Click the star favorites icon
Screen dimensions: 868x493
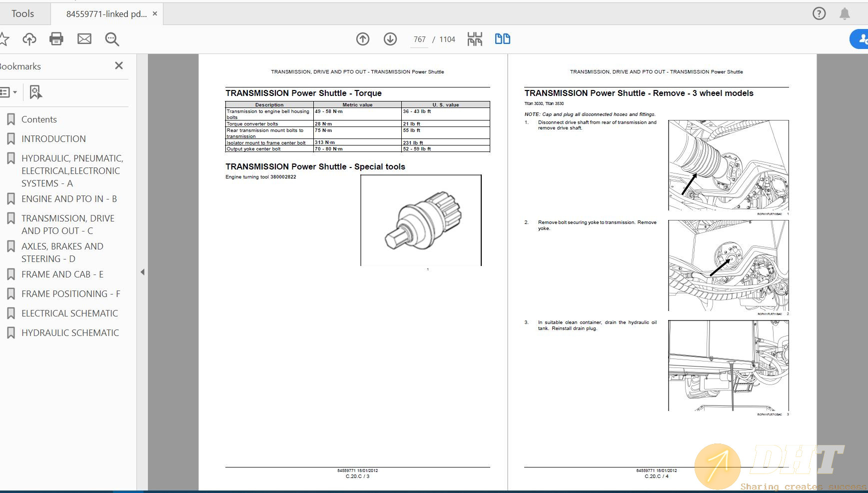click(5, 38)
